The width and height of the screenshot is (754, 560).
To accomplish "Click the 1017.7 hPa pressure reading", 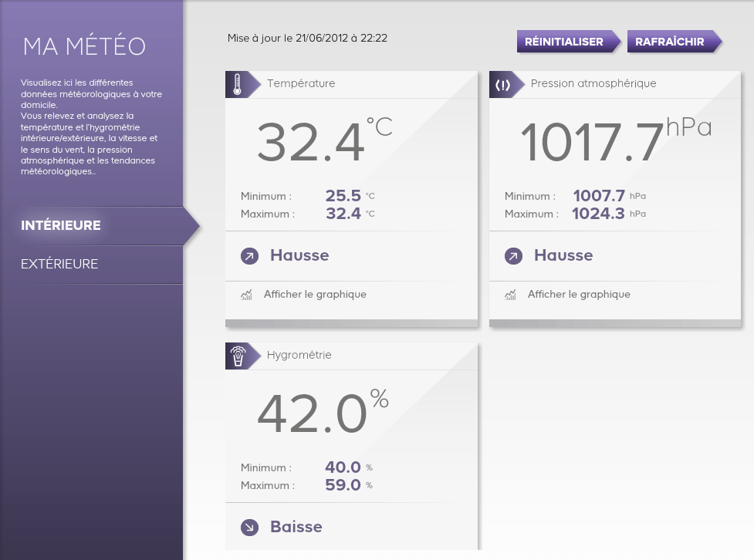I will click(616, 140).
